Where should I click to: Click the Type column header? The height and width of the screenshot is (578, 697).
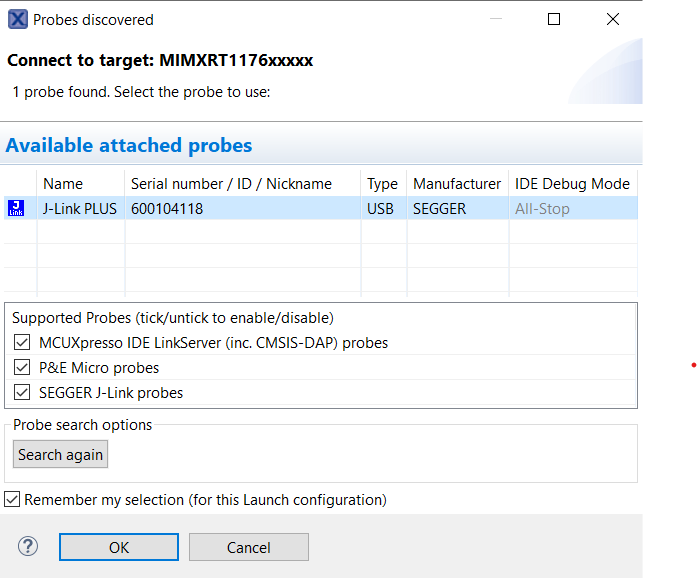(382, 184)
